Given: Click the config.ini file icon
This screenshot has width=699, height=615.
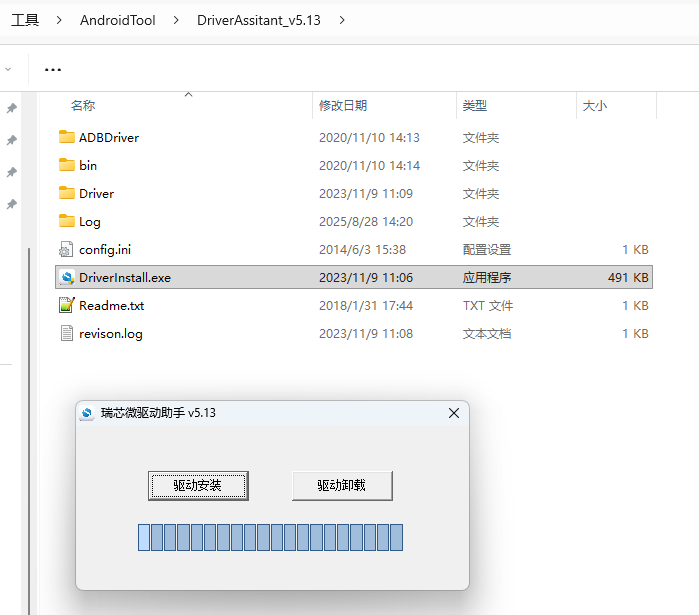Looking at the screenshot, I should pos(66,250).
